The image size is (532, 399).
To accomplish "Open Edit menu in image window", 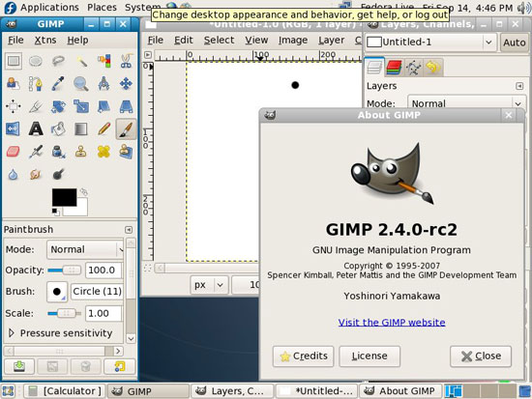I will point(184,41).
